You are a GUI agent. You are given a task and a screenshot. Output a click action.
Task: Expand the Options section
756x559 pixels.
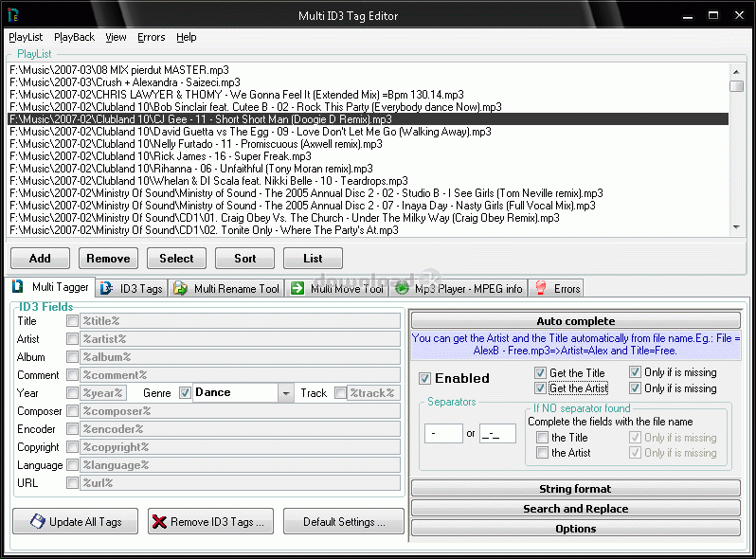[576, 529]
